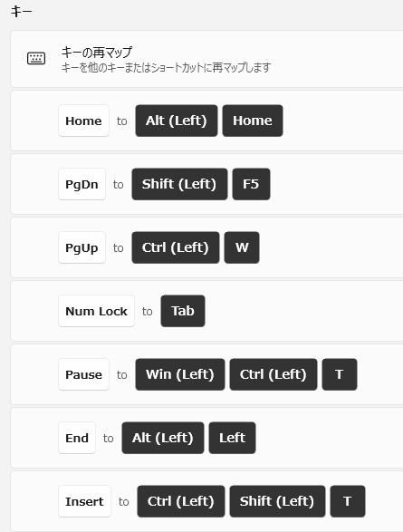The width and height of the screenshot is (403, 532).
Task: Select the End source key
Action: (x=77, y=438)
